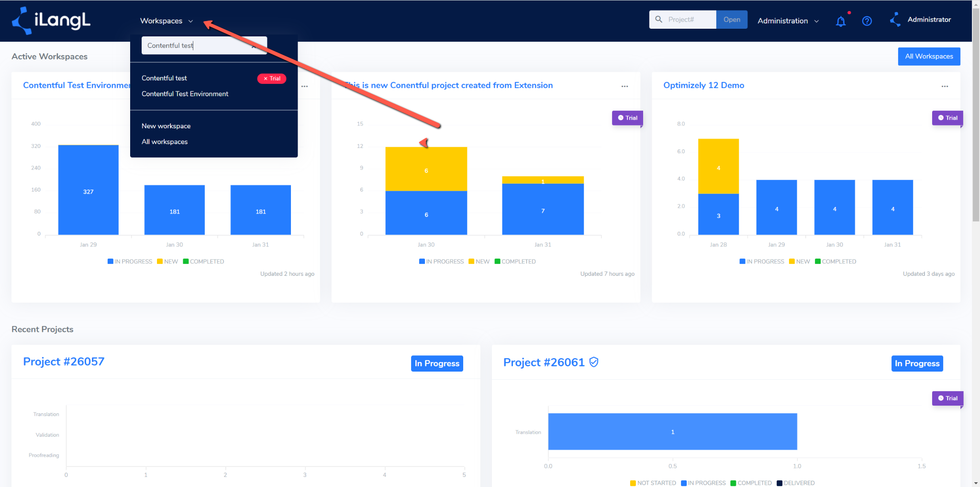The image size is (980, 487).
Task: Open options menu for Optimizely 12 Demo card
Action: point(945,86)
